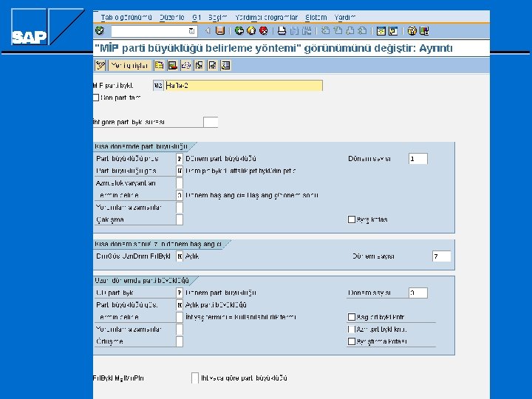Screen dimensions: 532x399
Task: Click the PrtBykl MşrlMnPln field
Action: tap(195, 378)
